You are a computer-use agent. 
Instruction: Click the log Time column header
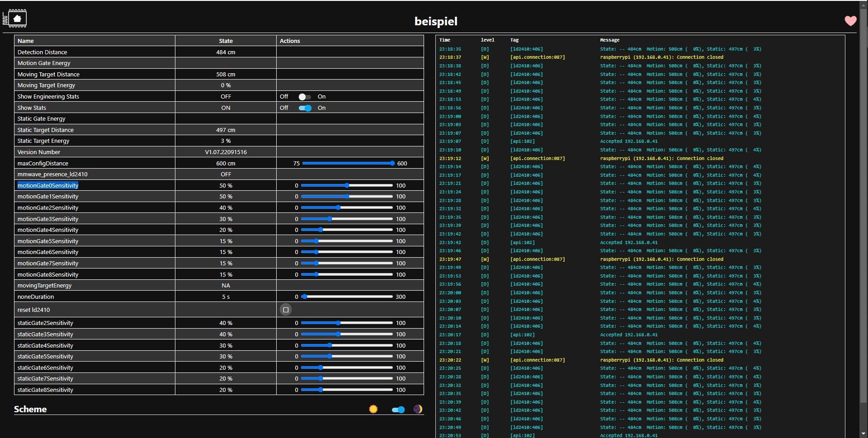pyautogui.click(x=445, y=40)
